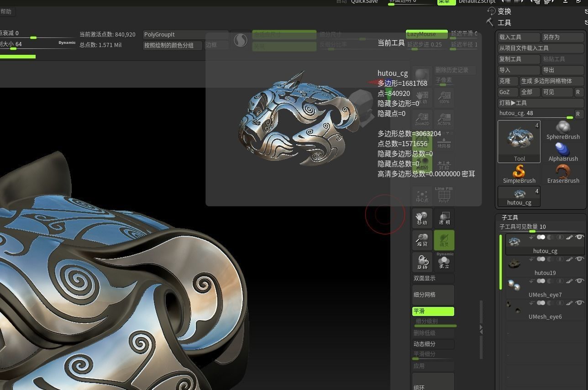Click the GoZ button
The image size is (588, 390).
pyautogui.click(x=508, y=92)
